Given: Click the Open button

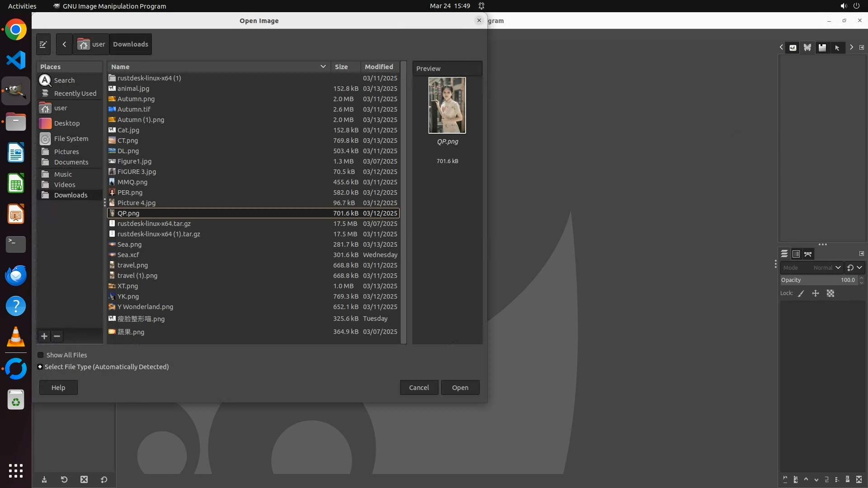Looking at the screenshot, I should 460,388.
